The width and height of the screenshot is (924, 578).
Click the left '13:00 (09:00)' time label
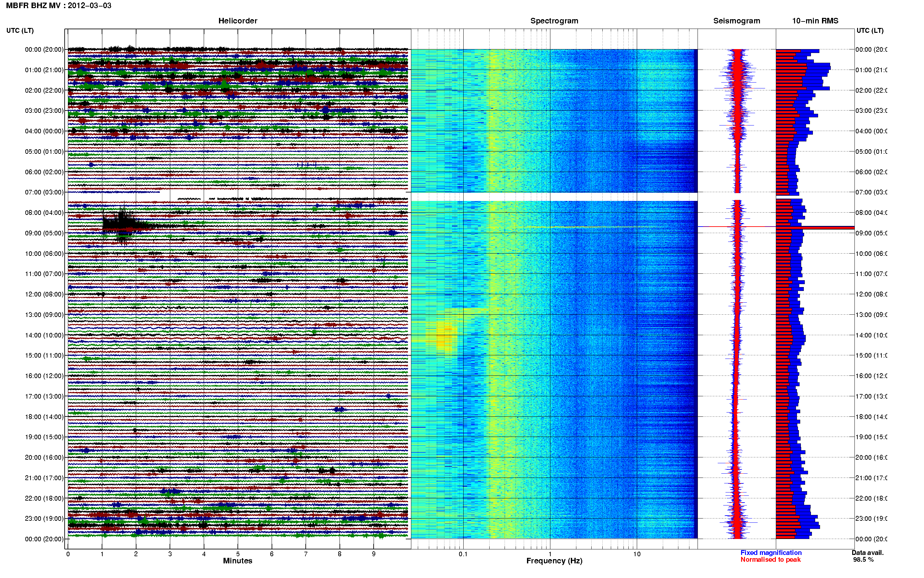click(x=44, y=315)
